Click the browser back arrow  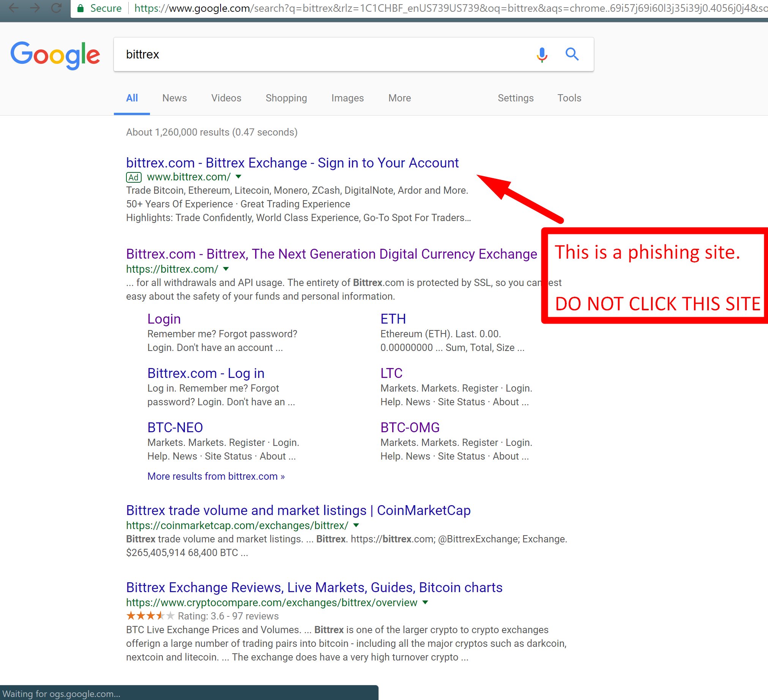(x=14, y=8)
